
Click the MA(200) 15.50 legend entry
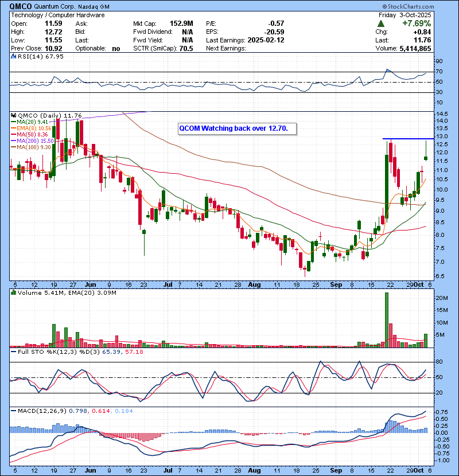pyautogui.click(x=32, y=141)
